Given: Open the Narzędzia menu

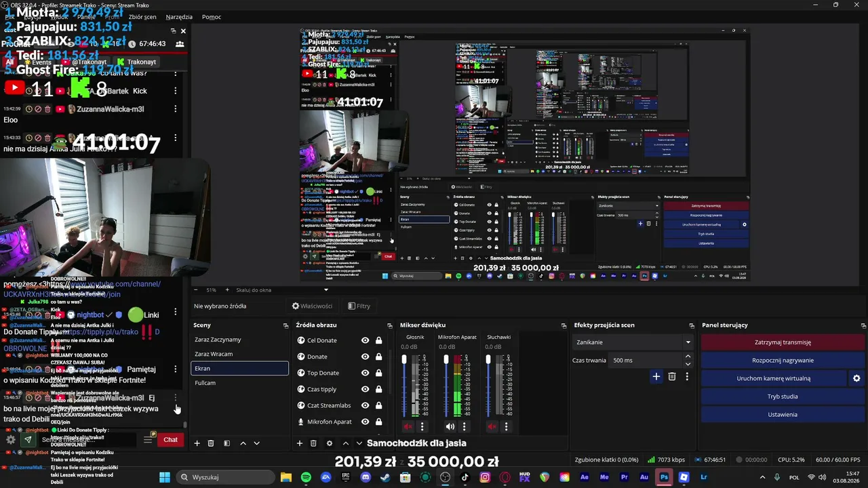Looking at the screenshot, I should (179, 17).
